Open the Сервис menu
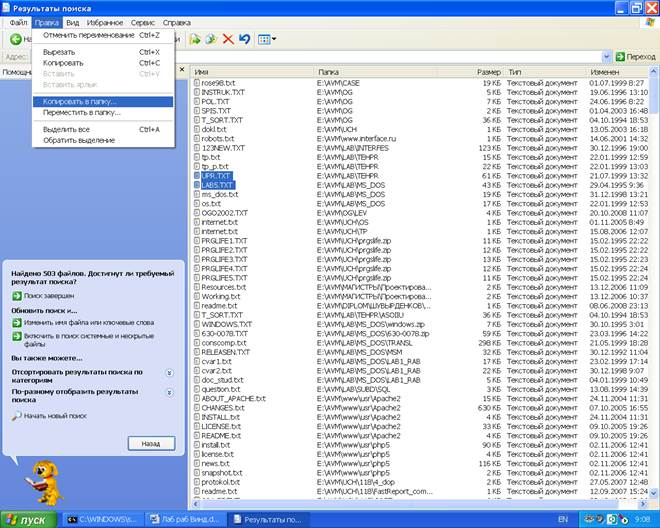This screenshot has height=528, width=660. tap(143, 23)
